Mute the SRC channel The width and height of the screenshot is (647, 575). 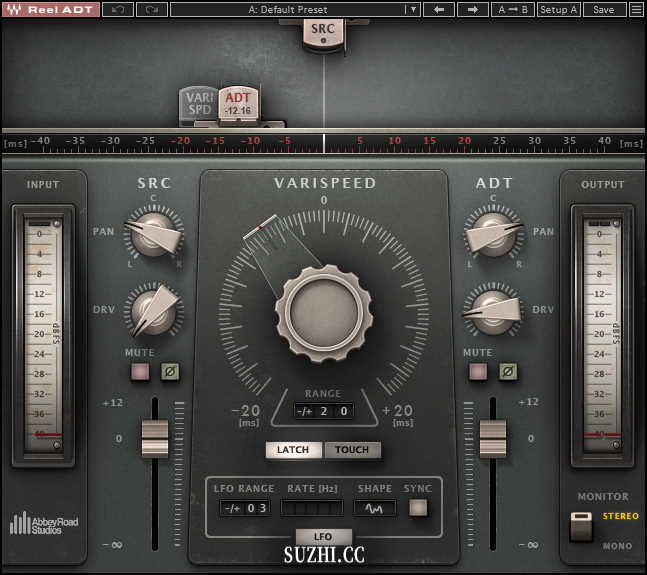click(x=139, y=372)
